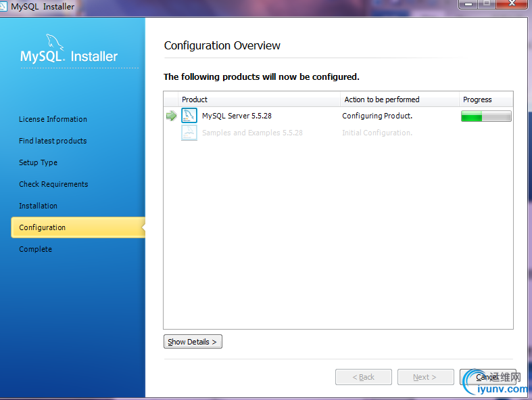Click the MySQL Server 5.5.28 product icon
This screenshot has height=400, width=532.
pyautogui.click(x=189, y=116)
